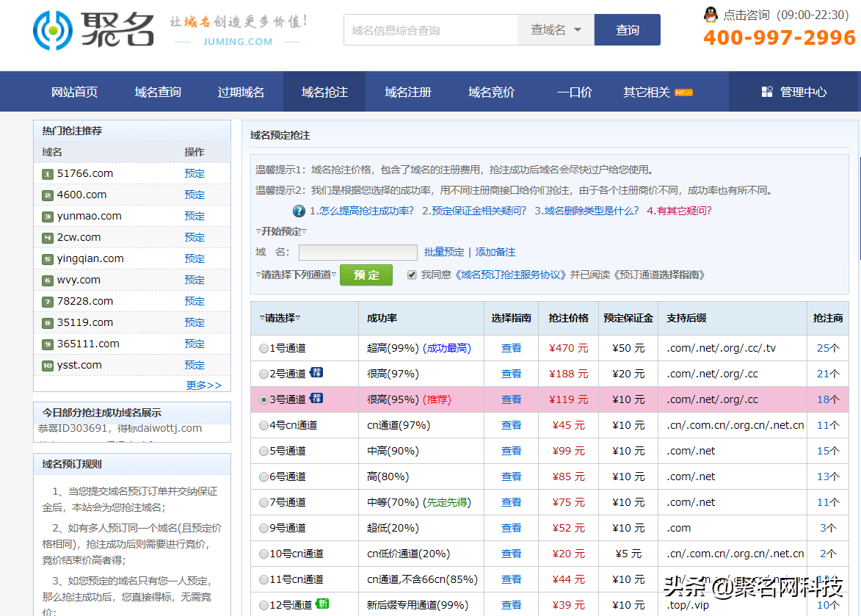The width and height of the screenshot is (861, 616).
Task: Click the 添加备注 link
Action: point(495,252)
